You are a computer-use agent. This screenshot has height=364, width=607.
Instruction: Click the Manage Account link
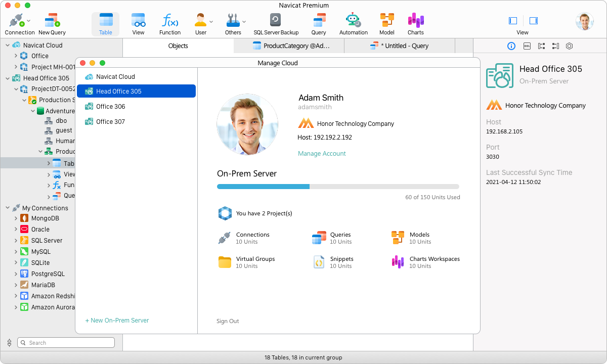pyautogui.click(x=322, y=154)
